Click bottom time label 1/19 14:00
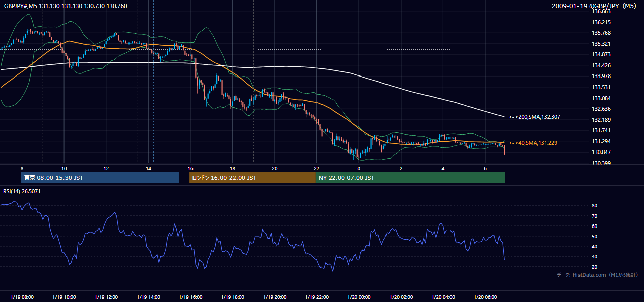The image size is (644, 302). pyautogui.click(x=148, y=297)
